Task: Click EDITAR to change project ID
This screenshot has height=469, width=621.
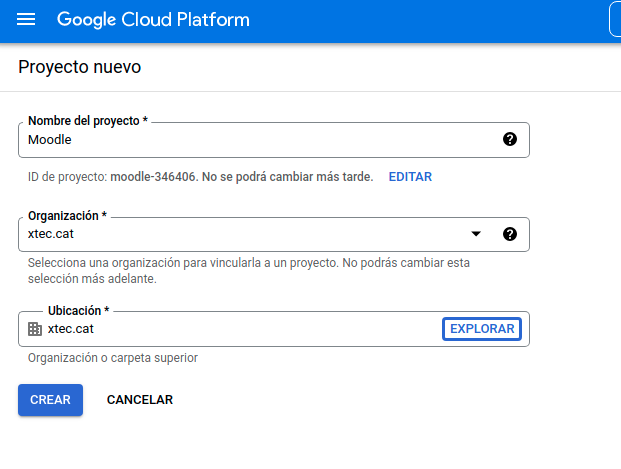Action: tap(410, 177)
